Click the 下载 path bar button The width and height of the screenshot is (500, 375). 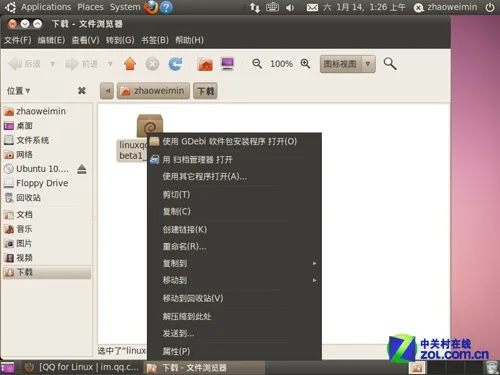click(205, 91)
